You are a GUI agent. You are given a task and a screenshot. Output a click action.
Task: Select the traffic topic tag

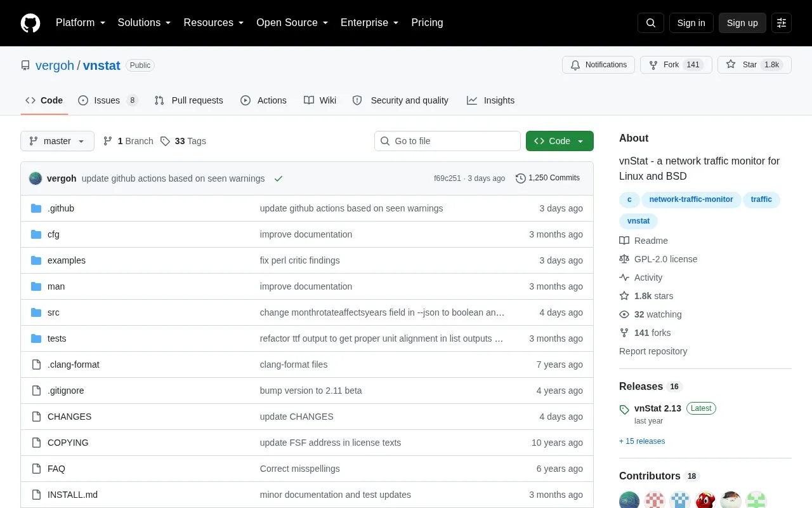[761, 199]
